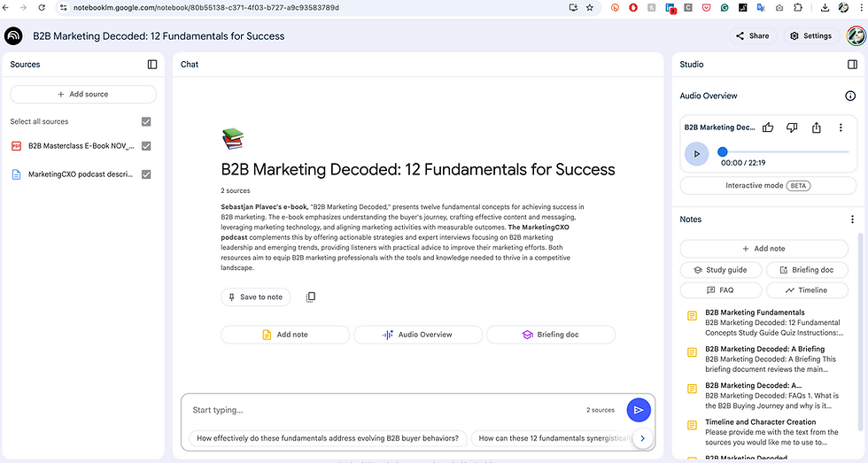The width and height of the screenshot is (868, 463).
Task: Click Add note button in Chat
Action: (285, 335)
